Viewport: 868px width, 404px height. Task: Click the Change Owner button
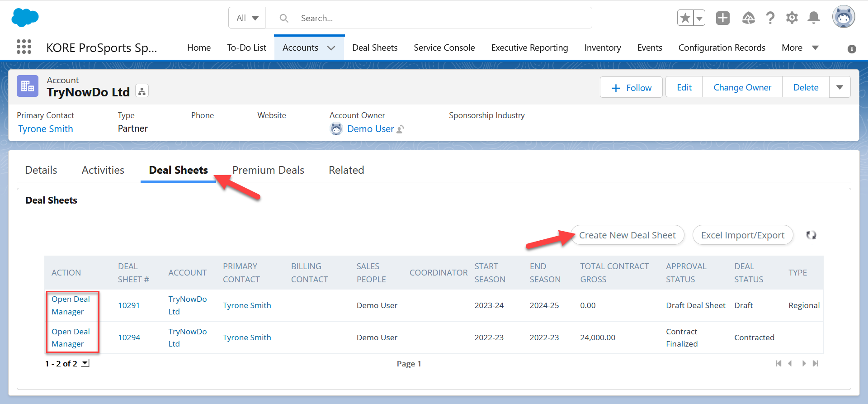742,87
